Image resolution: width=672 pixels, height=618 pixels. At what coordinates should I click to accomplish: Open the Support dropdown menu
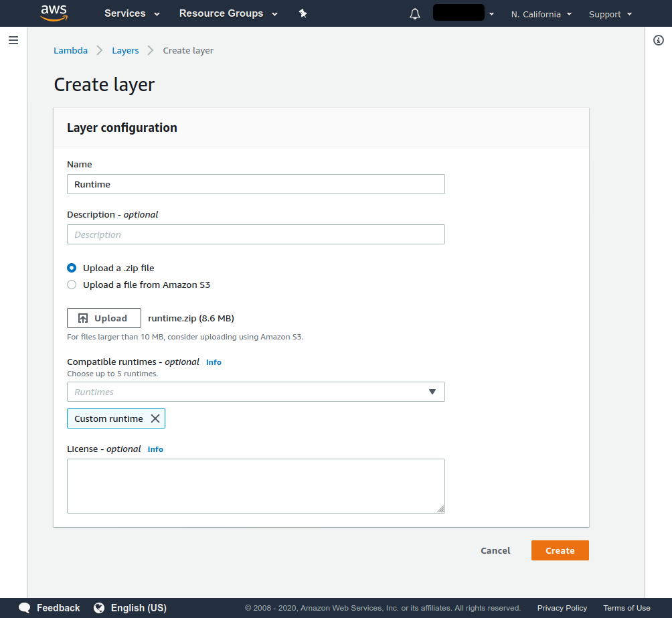tap(610, 14)
